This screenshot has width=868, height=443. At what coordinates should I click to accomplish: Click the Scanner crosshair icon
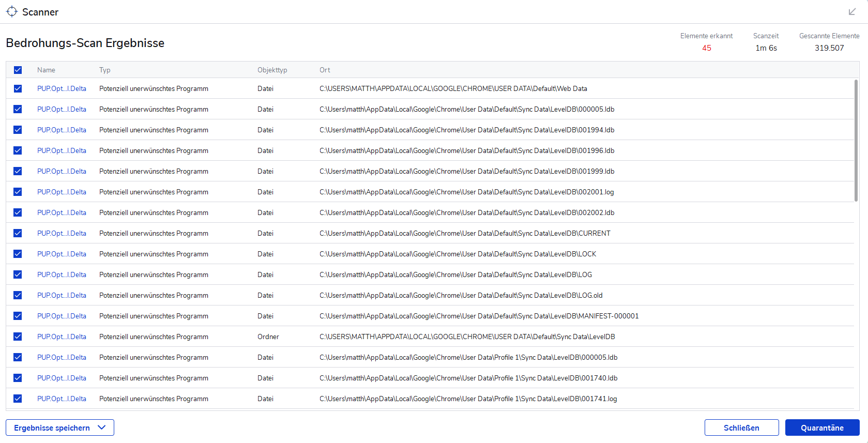[12, 11]
